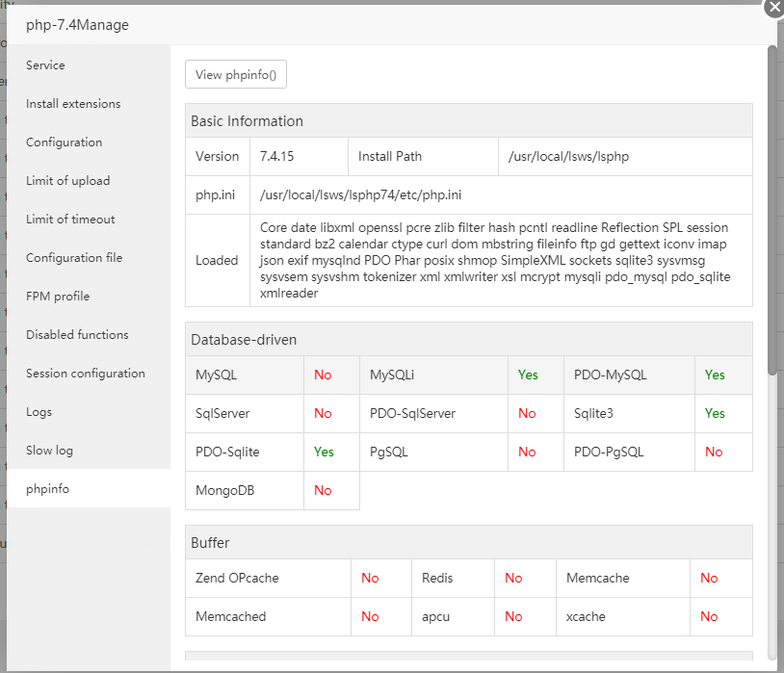This screenshot has height=673, width=784.
Task: Click the php.ini path value
Action: pos(360,195)
